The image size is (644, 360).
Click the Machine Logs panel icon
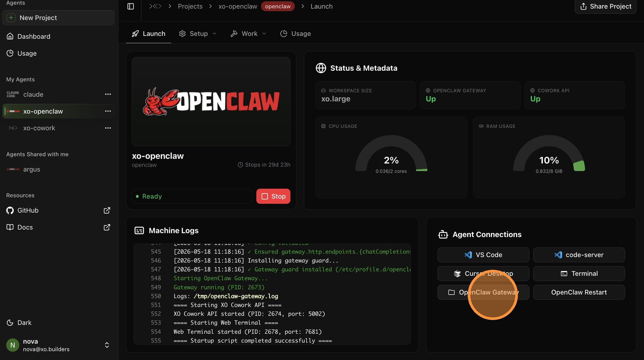[x=139, y=231]
